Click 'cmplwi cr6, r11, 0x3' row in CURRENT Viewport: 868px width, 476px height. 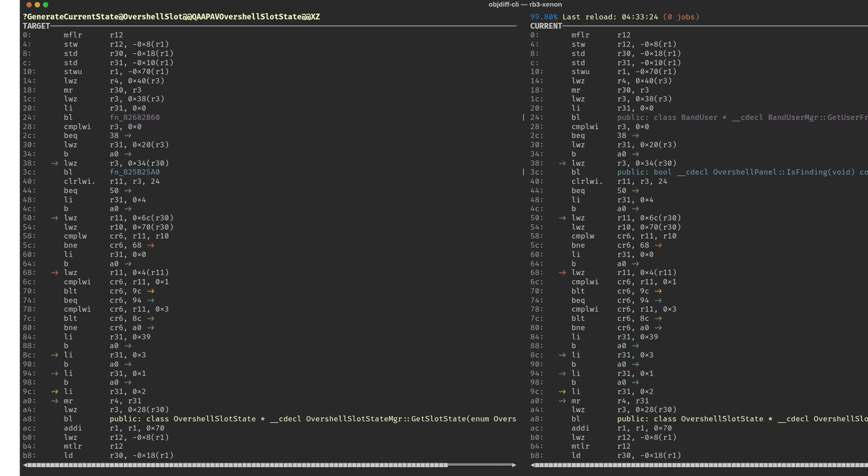pyautogui.click(x=603, y=309)
